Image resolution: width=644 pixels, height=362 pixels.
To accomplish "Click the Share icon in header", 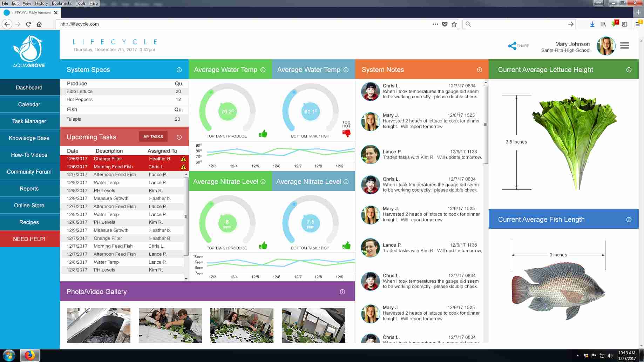I will [x=512, y=46].
